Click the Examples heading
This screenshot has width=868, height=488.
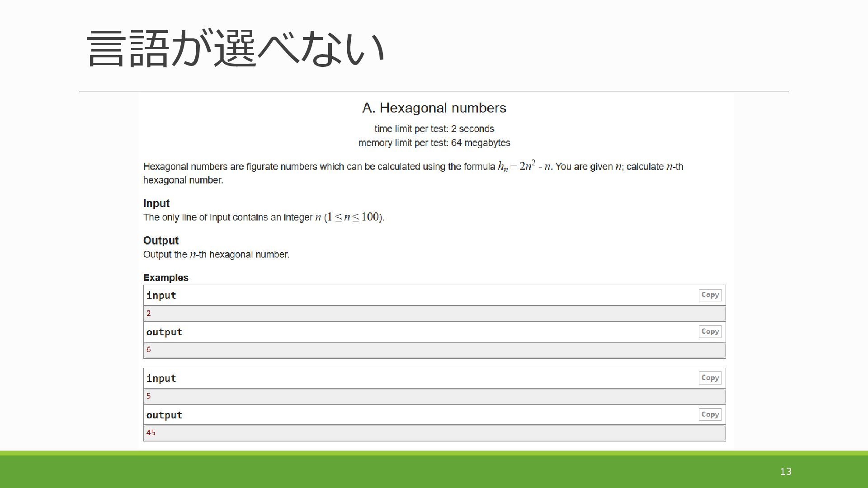pos(165,278)
